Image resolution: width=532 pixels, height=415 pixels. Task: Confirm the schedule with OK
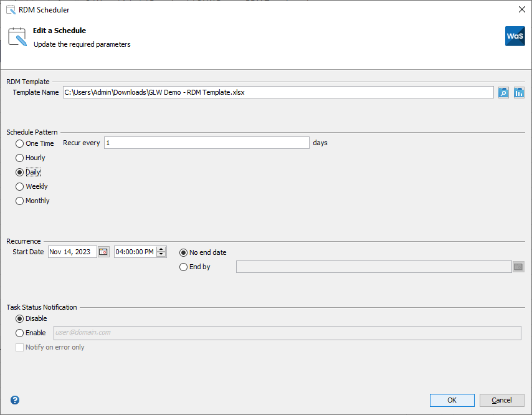[x=452, y=400]
